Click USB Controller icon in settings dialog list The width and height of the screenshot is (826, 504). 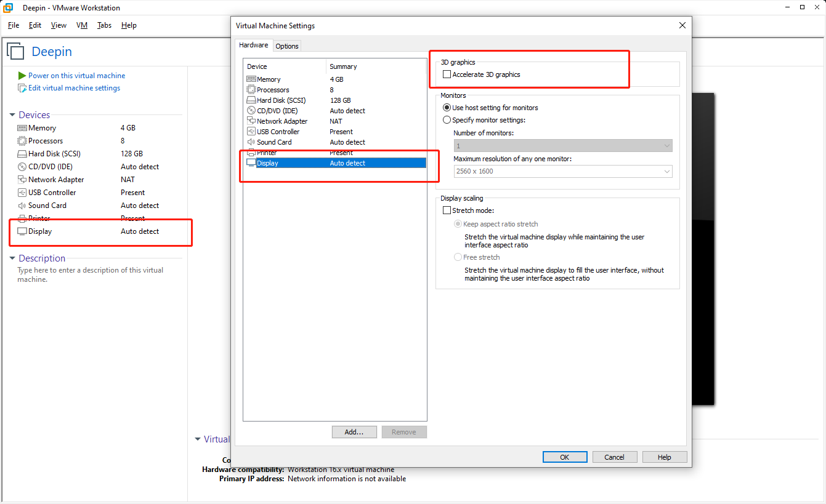[251, 132]
